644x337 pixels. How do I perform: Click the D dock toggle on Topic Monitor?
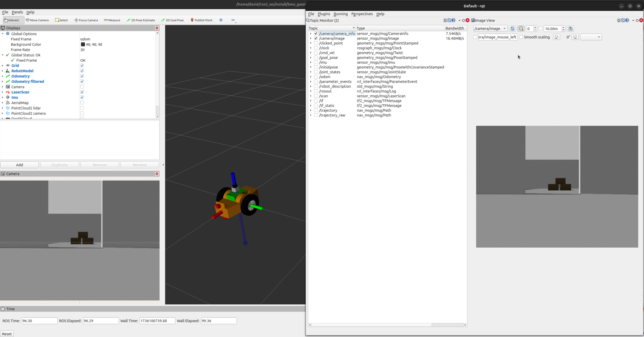point(445,20)
